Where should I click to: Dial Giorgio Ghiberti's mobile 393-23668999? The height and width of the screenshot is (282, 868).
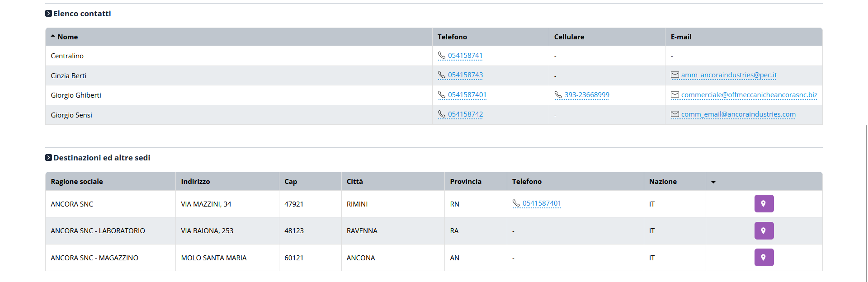tap(586, 95)
